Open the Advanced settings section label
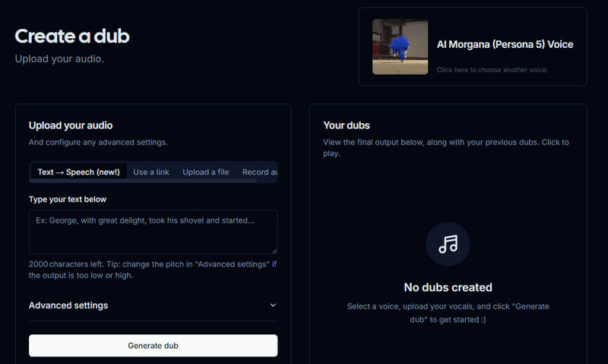Viewport: 608px width, 364px height. [68, 305]
